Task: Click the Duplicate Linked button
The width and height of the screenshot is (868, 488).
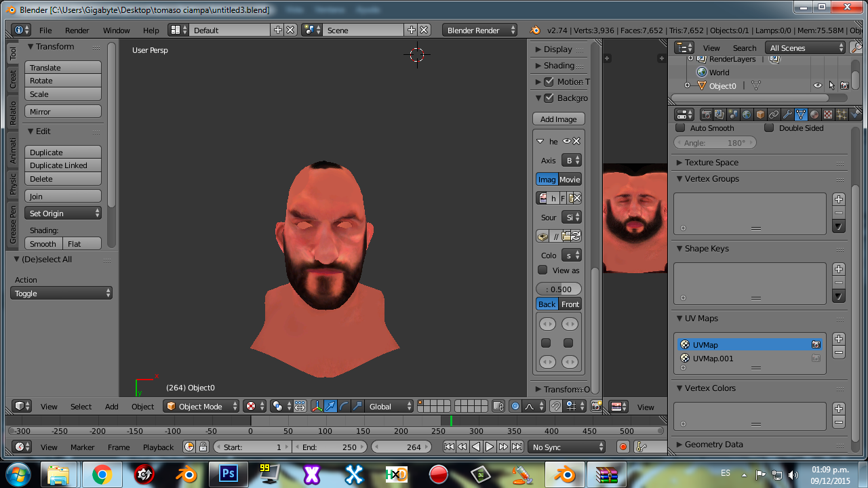Action: (63, 165)
